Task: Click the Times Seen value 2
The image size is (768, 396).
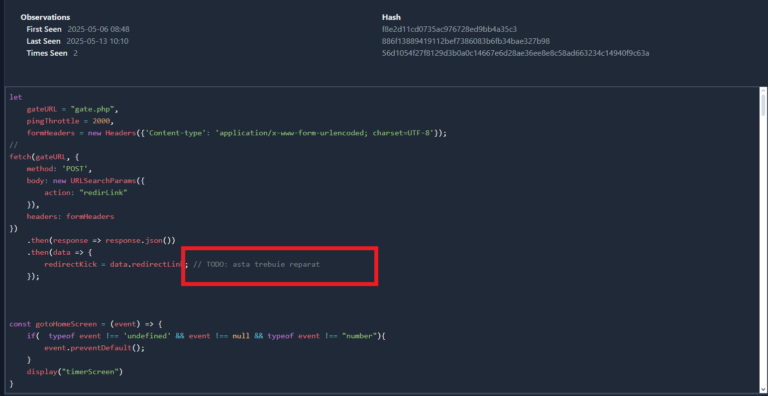Action: [x=75, y=53]
